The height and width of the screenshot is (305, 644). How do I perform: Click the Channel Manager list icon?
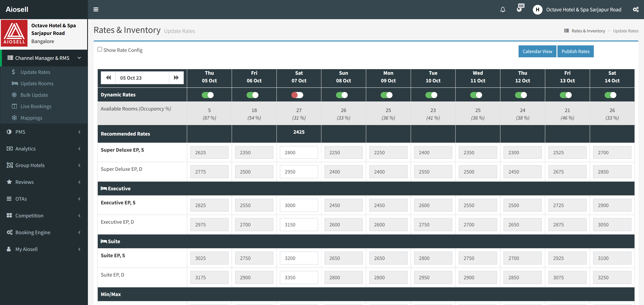[x=10, y=58]
